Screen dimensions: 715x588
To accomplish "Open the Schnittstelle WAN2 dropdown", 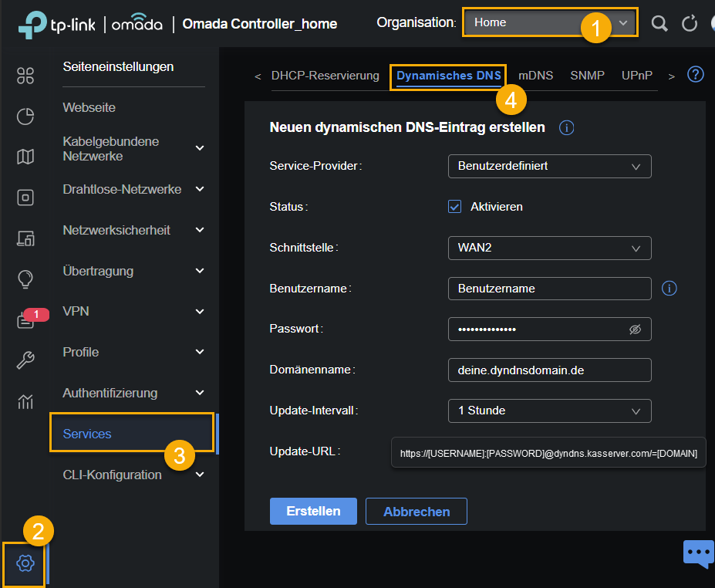I will coord(549,248).
